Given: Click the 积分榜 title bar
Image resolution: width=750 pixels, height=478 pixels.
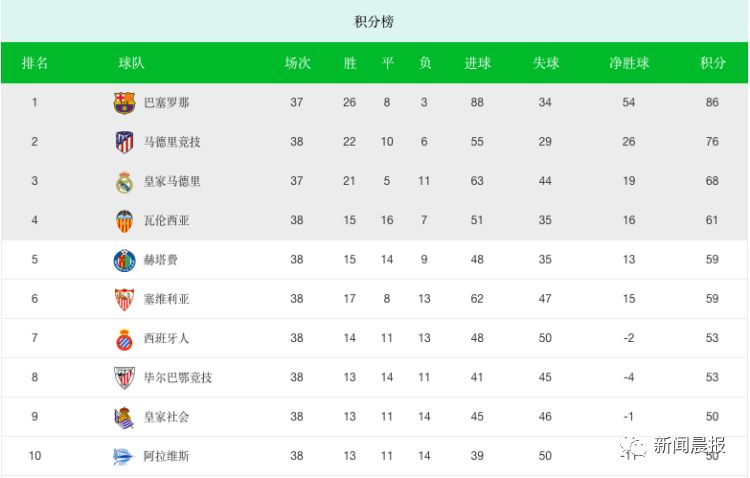Looking at the screenshot, I should [x=374, y=21].
